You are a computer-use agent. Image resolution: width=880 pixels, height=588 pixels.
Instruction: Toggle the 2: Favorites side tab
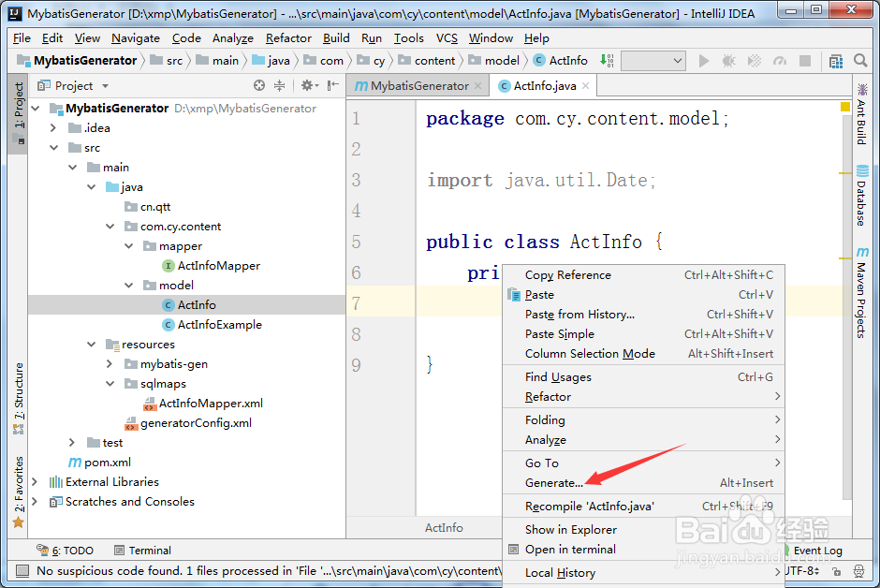[19, 492]
